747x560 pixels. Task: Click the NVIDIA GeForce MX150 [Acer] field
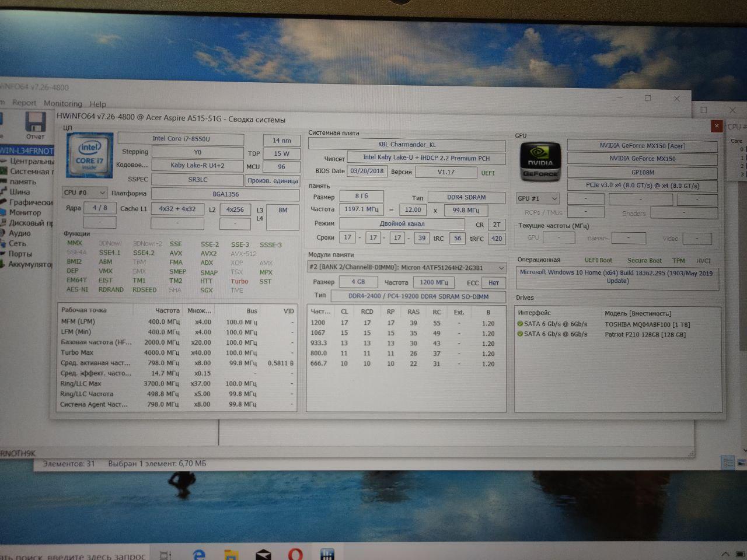(x=642, y=146)
